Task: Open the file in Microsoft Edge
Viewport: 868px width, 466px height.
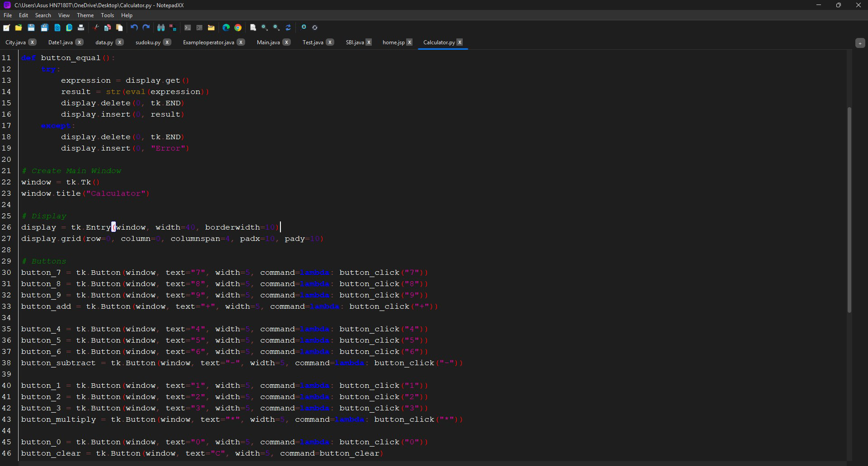Action: pos(226,28)
